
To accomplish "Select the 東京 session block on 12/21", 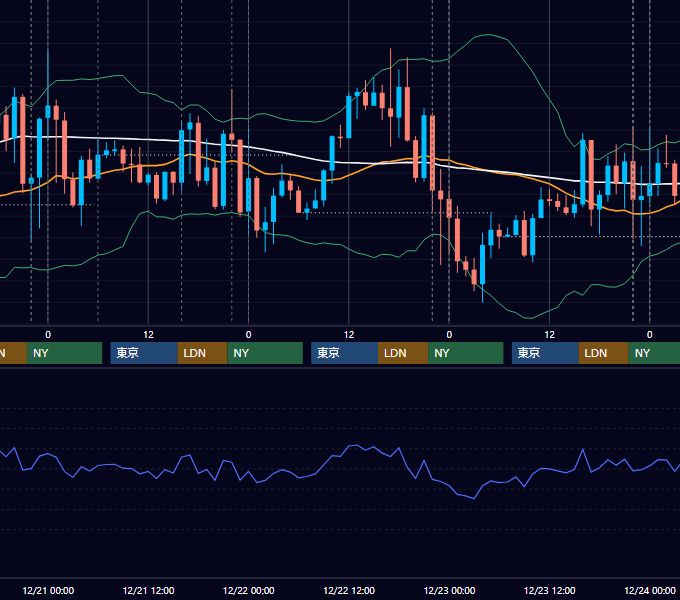I will [144, 353].
